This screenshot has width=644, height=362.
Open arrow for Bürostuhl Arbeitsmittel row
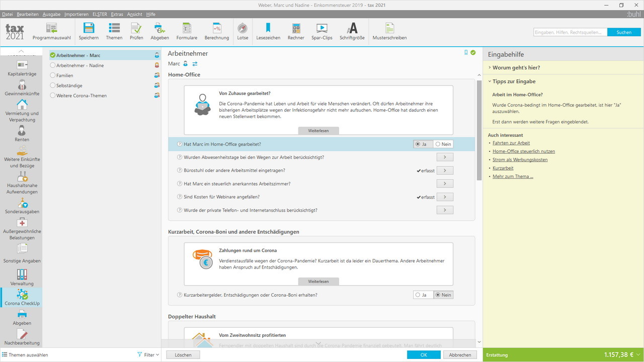pyautogui.click(x=445, y=170)
